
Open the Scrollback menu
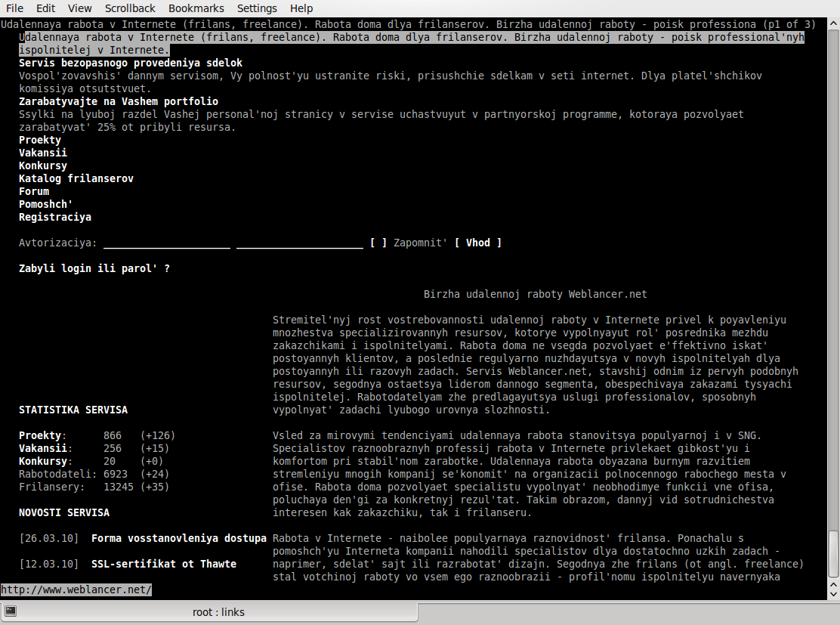130,8
